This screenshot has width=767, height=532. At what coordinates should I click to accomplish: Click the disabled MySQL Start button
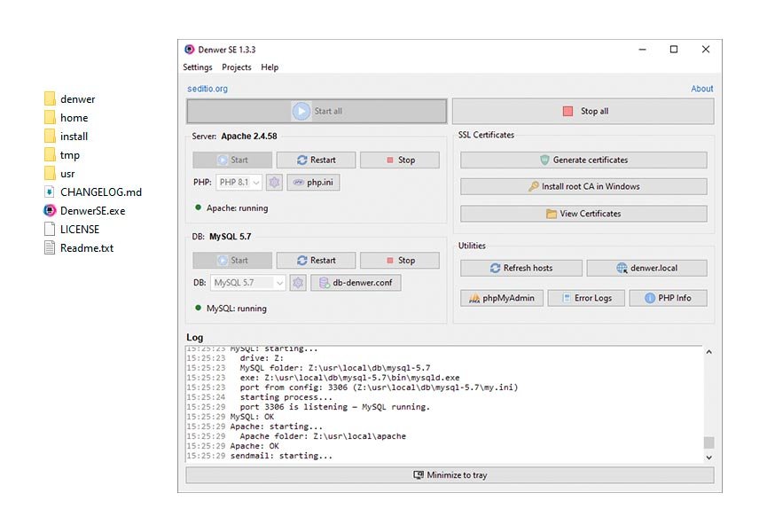point(232,260)
